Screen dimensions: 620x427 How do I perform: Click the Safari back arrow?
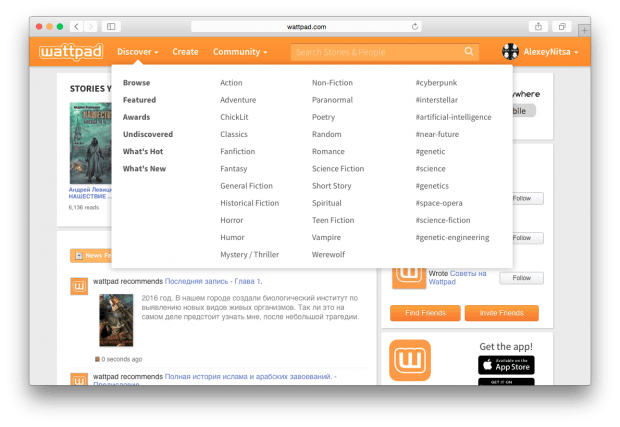[x=78, y=26]
